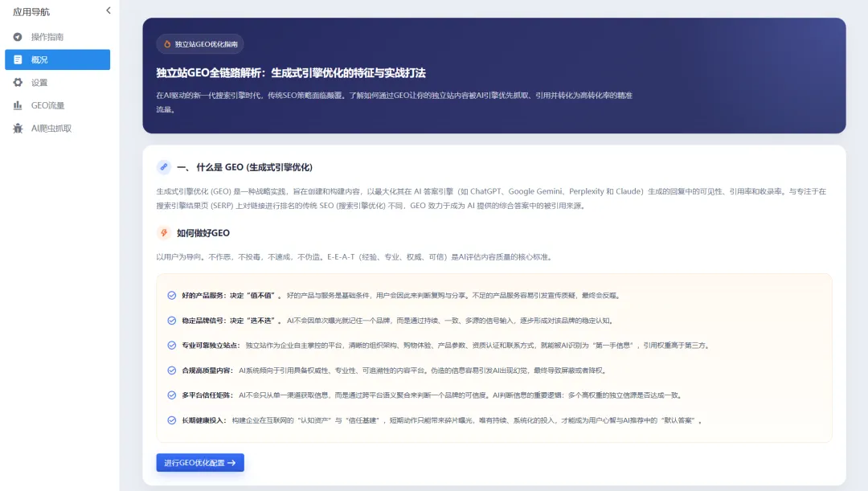This screenshot has width=868, height=491.
Task: Click the 独立站GEO优化指南 badge
Action: coord(200,44)
